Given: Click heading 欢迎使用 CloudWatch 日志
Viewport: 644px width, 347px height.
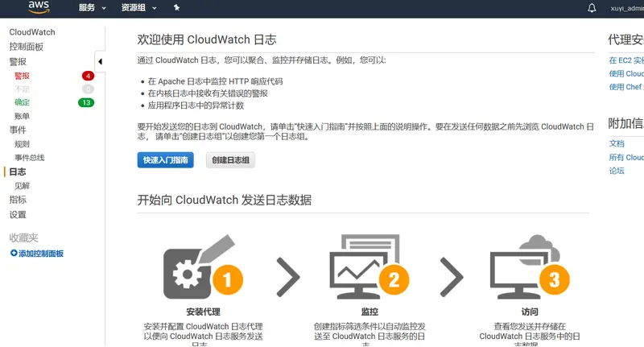Looking at the screenshot, I should (x=207, y=39).
